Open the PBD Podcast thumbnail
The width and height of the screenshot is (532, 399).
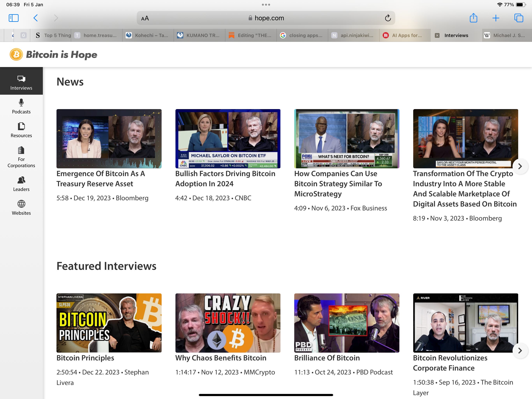click(347, 323)
